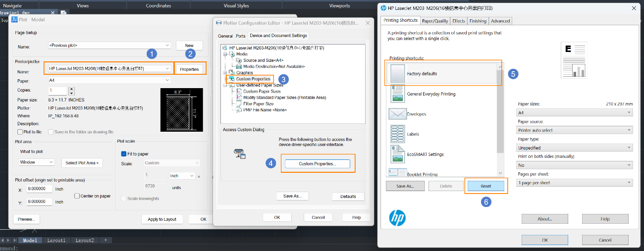This screenshot has width=644, height=251.
Task: Click the Properties button in Plot dialog
Action: pos(189,69)
